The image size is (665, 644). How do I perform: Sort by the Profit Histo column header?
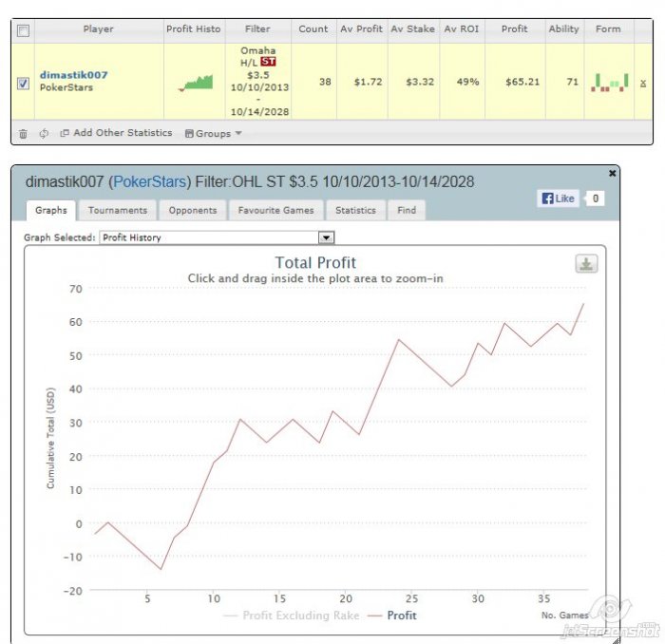click(x=194, y=29)
